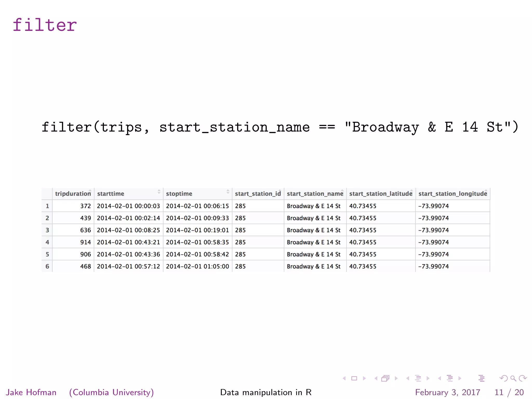Image resolution: width=532 pixels, height=399 pixels.
Task: Sort by start_station_latitude column arrows
Action: tap(411, 192)
